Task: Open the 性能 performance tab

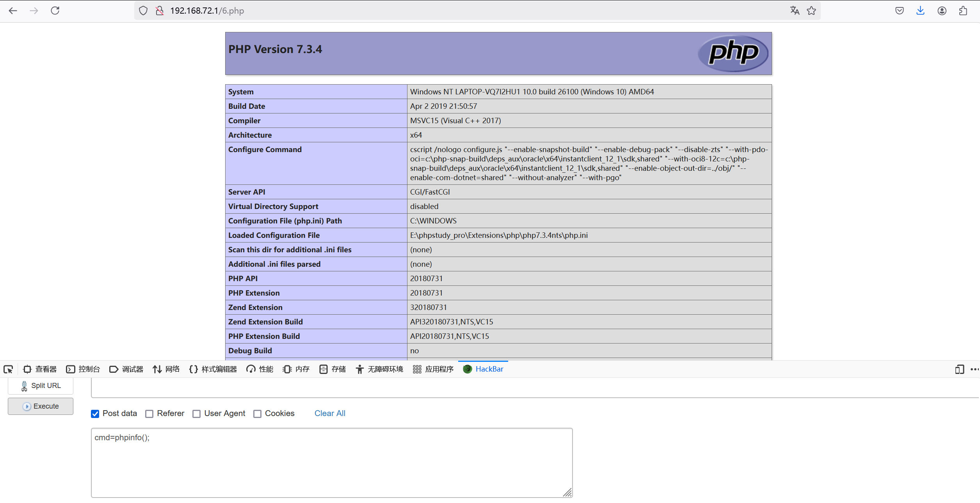Action: [x=260, y=369]
